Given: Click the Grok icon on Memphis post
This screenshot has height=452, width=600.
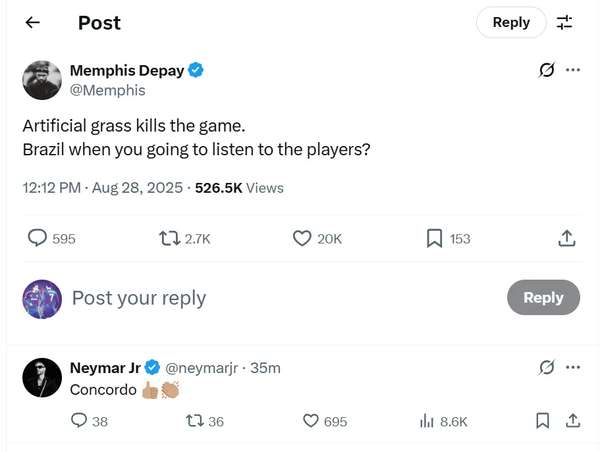Looking at the screenshot, I should 547,70.
